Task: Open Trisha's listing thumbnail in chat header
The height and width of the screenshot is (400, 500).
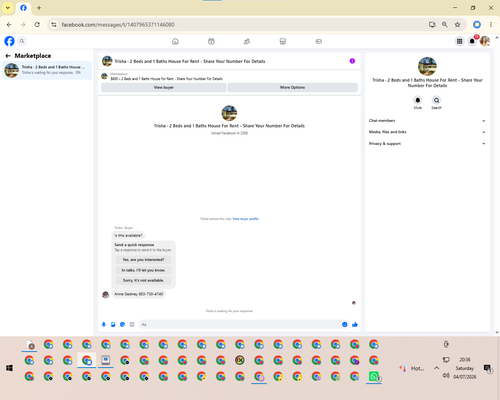Action: pos(107,61)
